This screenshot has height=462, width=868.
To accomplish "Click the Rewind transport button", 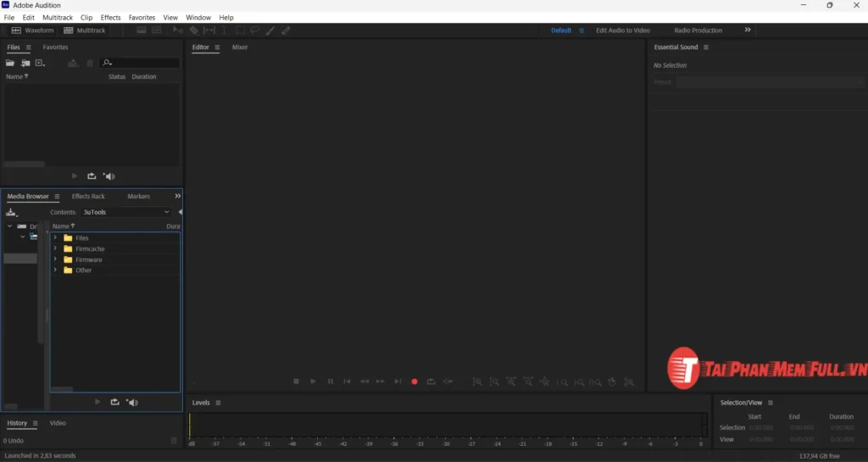I will [364, 381].
